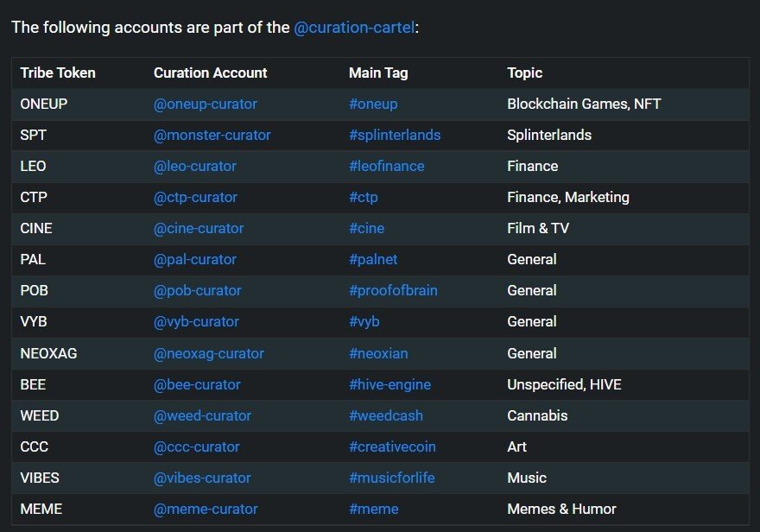Screen dimensions: 760x532
Task: Visit the @pal-curator account
Action: [x=194, y=259]
